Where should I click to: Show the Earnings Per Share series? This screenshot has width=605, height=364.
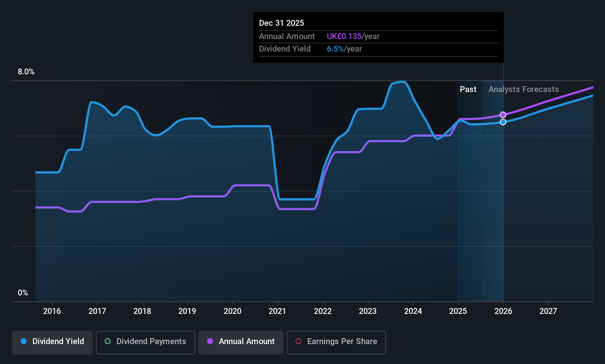point(336,343)
